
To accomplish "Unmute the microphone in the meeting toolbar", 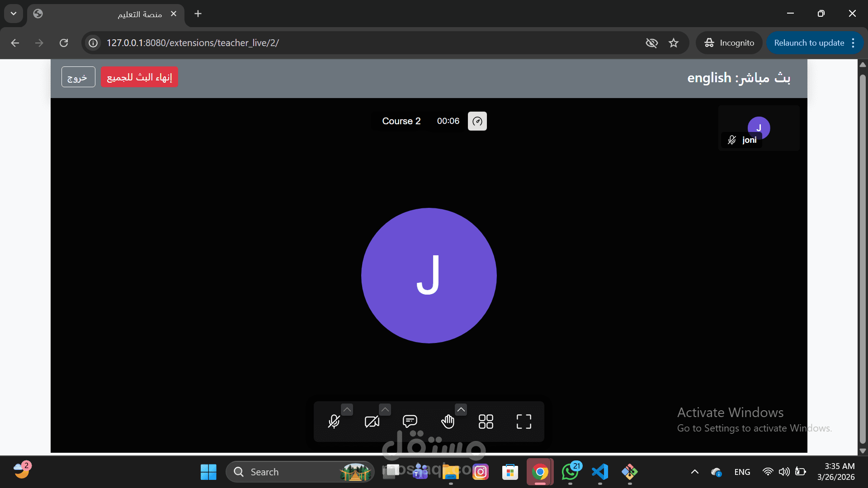I will (334, 422).
